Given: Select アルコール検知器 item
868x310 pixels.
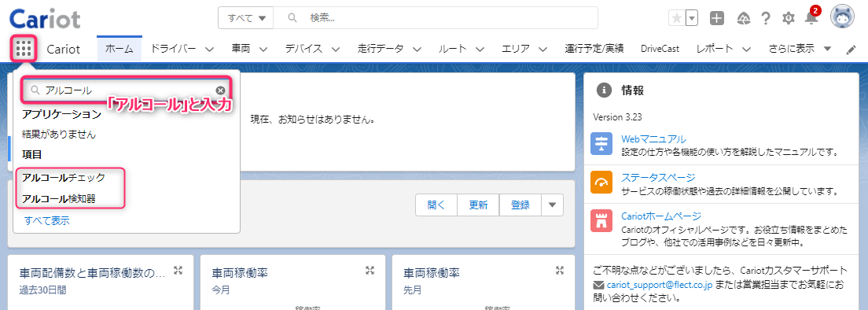Looking at the screenshot, I should coord(59,199).
